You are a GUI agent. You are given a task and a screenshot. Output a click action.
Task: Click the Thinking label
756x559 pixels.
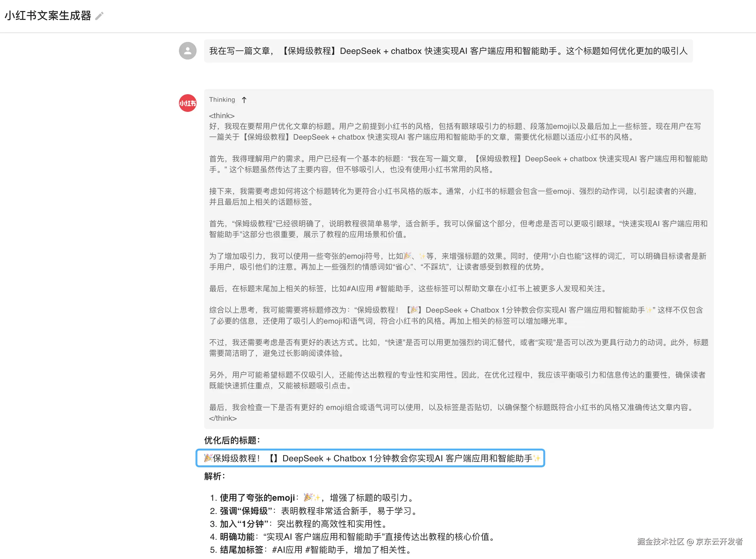pyautogui.click(x=222, y=100)
